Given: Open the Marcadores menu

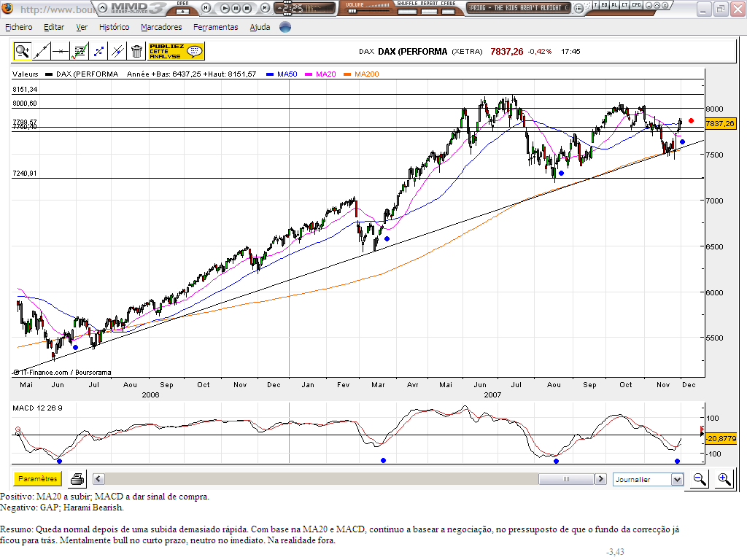Looking at the screenshot, I should pos(161,27).
